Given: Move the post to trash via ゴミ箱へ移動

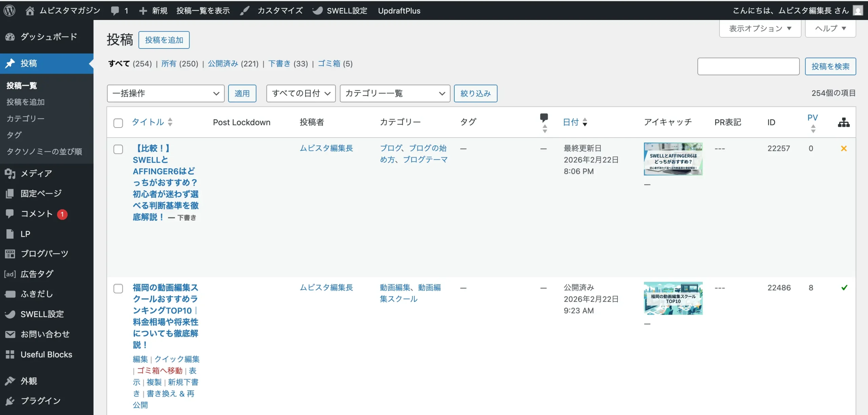Looking at the screenshot, I should point(159,371).
